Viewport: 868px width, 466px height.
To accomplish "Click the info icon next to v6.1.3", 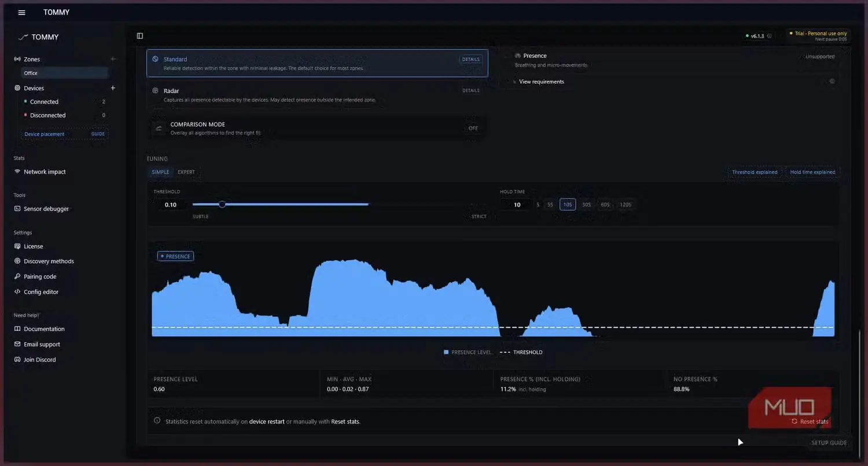I will click(770, 36).
